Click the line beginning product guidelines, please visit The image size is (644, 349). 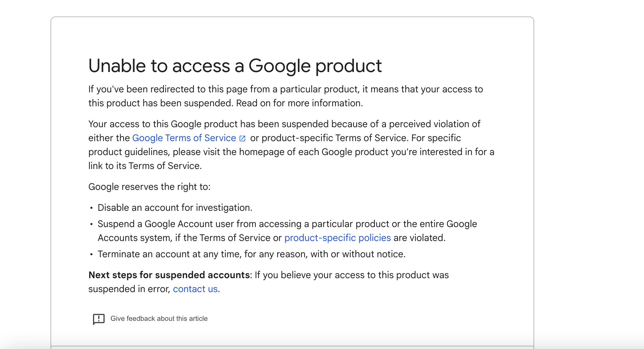[x=291, y=152]
